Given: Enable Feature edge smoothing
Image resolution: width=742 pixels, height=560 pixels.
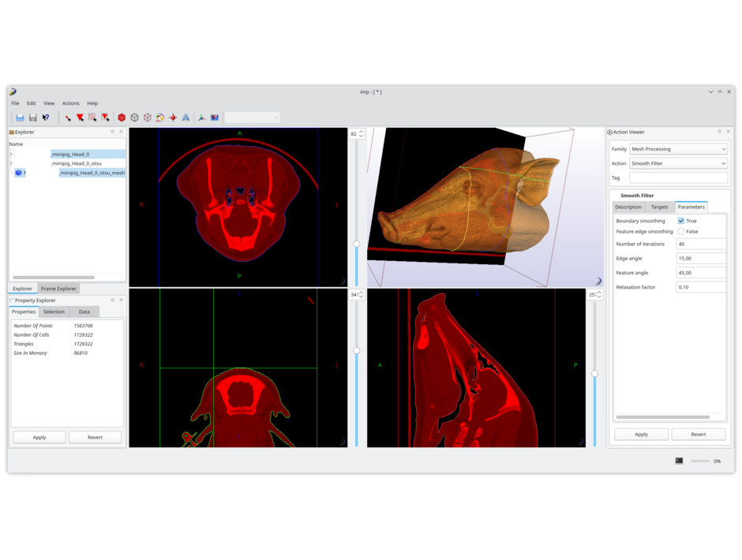Looking at the screenshot, I should click(681, 231).
